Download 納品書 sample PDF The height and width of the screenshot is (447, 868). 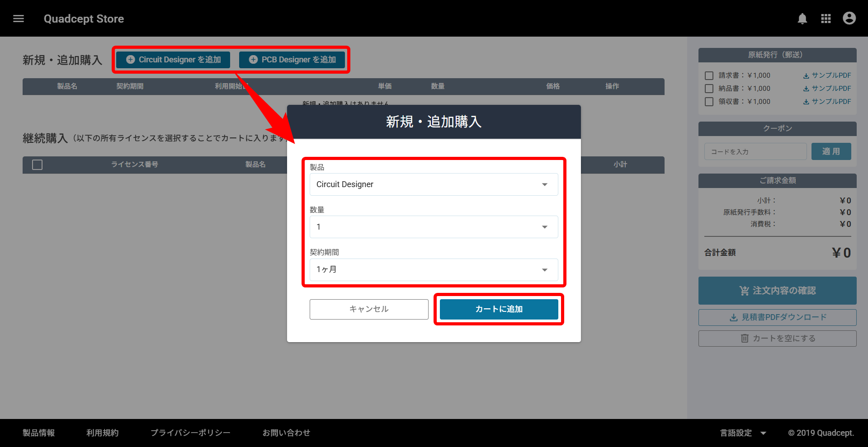click(x=827, y=89)
